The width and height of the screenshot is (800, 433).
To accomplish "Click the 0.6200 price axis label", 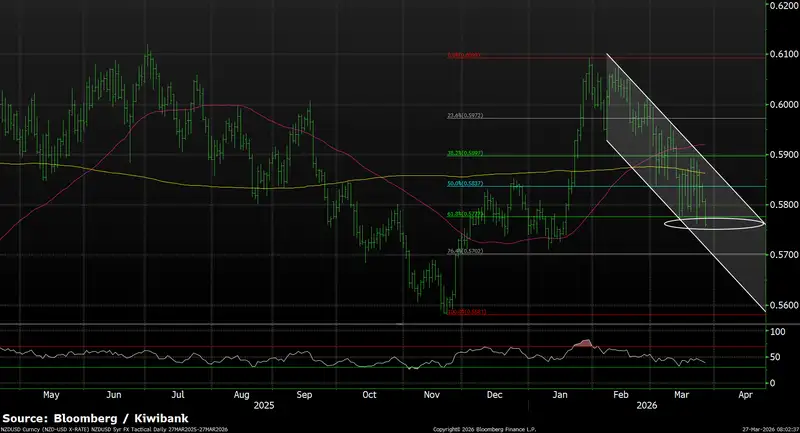I will tap(784, 5).
